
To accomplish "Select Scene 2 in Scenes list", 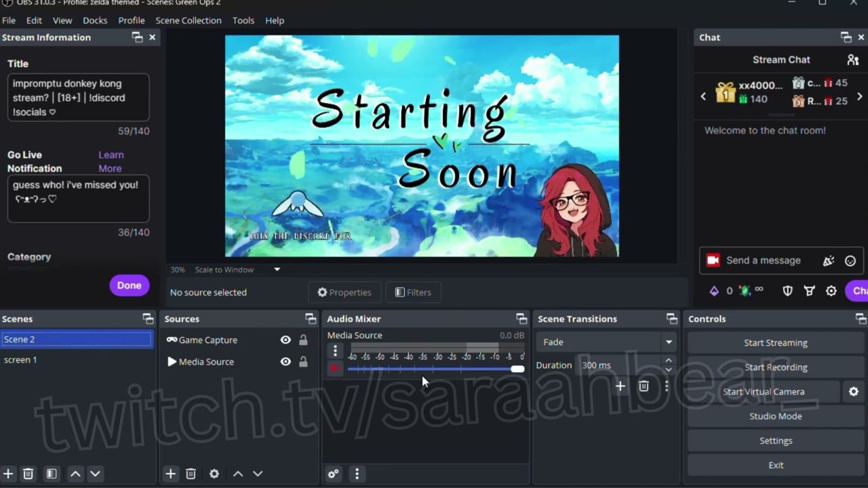I will (77, 339).
